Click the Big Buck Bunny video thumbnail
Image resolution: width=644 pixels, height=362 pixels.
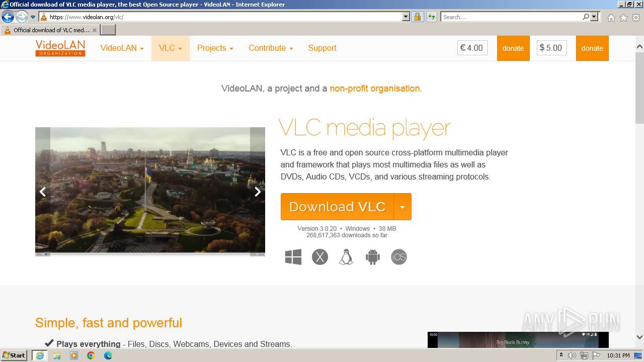[x=518, y=340]
